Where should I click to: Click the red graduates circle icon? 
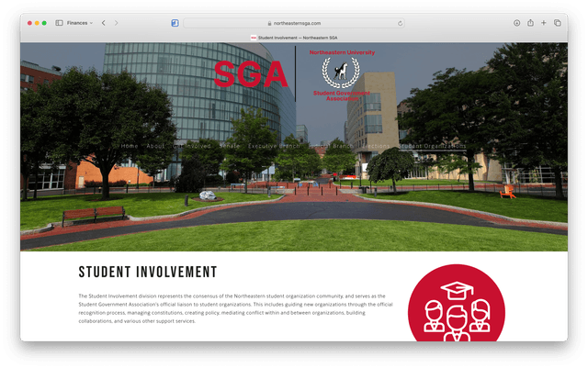tap(457, 303)
